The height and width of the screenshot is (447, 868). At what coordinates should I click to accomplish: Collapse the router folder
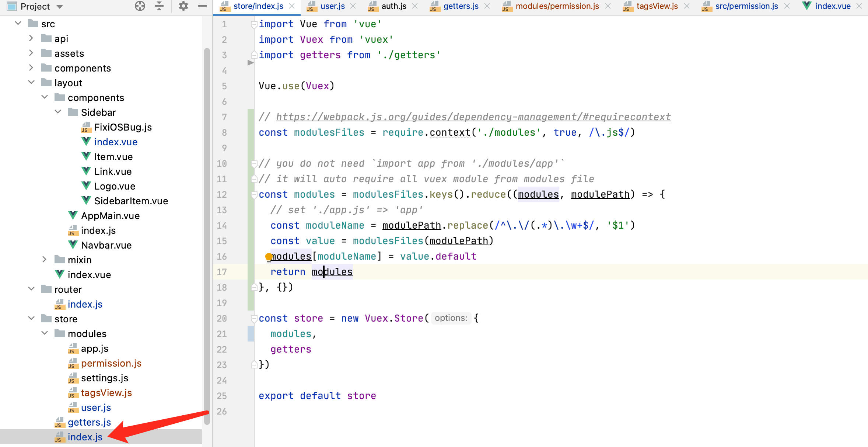(x=31, y=289)
